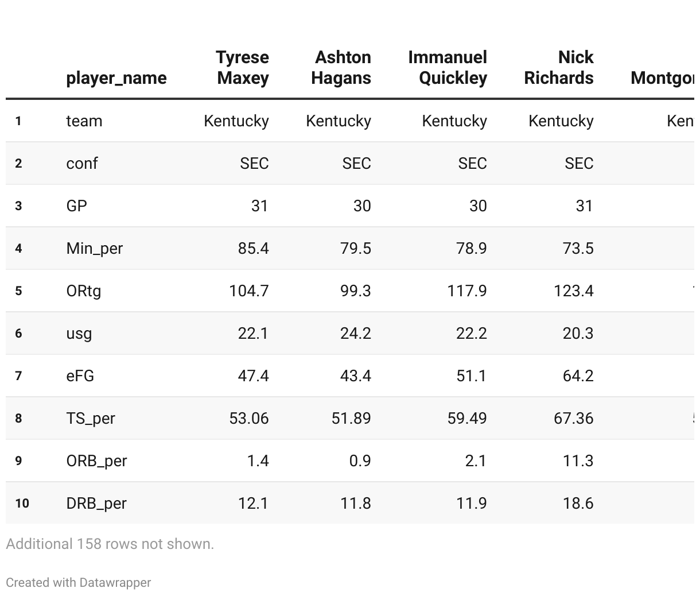This screenshot has width=700, height=596.
Task: Click Nick Richards' ORB_per value 11.3
Action: point(578,461)
